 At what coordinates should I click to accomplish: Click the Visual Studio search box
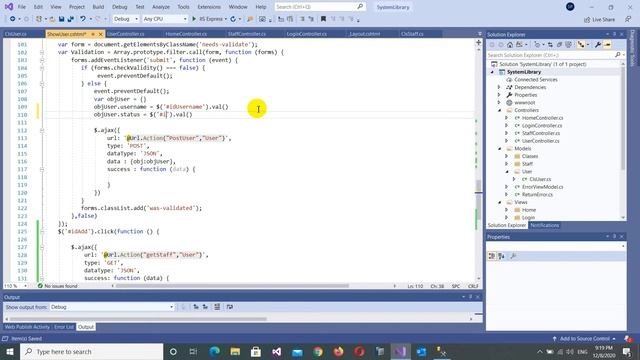click(319, 7)
